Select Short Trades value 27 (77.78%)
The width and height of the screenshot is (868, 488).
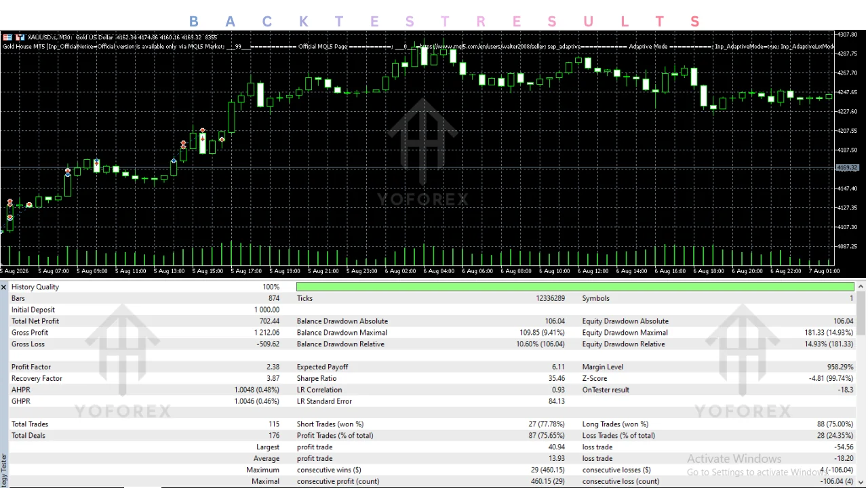(x=547, y=425)
